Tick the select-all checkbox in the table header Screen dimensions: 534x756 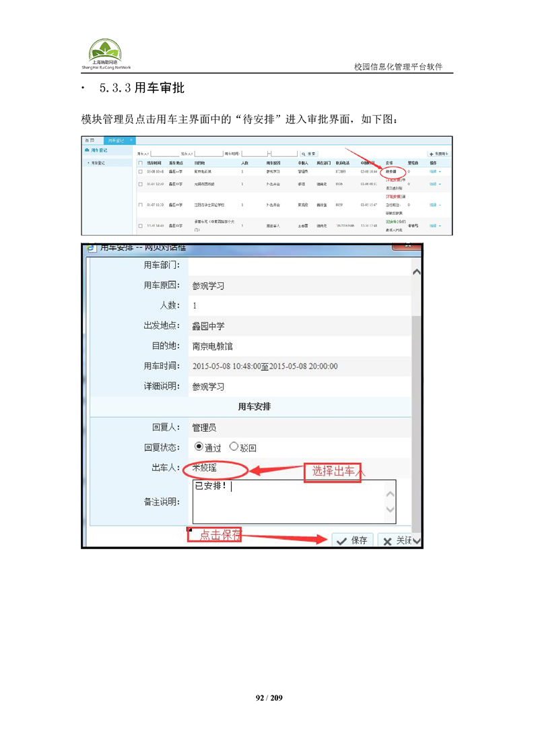[141, 163]
